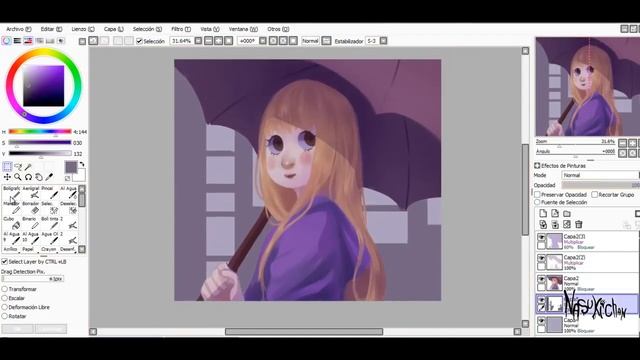Open the layer Mode dropdown
Screen dimensions: 640x360
coord(600,175)
